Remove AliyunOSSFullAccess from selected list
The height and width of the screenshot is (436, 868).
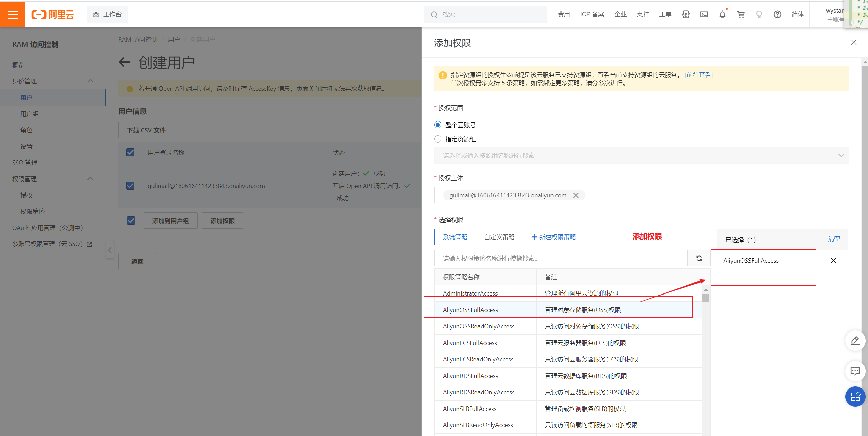click(x=833, y=260)
